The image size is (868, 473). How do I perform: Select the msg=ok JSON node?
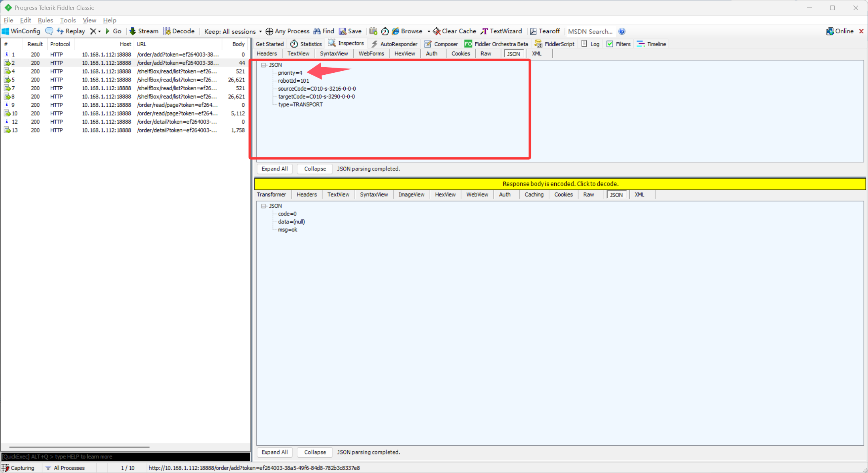(x=288, y=230)
